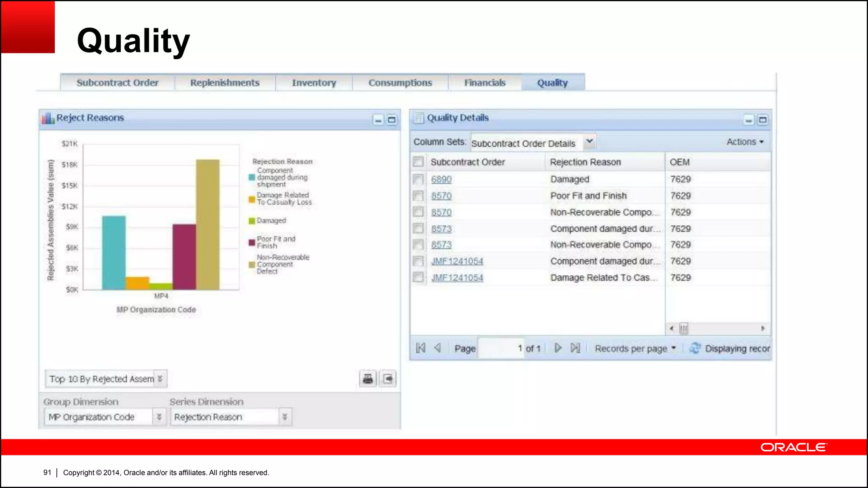Go to next page of records
This screenshot has width=868, height=488.
pyautogui.click(x=558, y=348)
